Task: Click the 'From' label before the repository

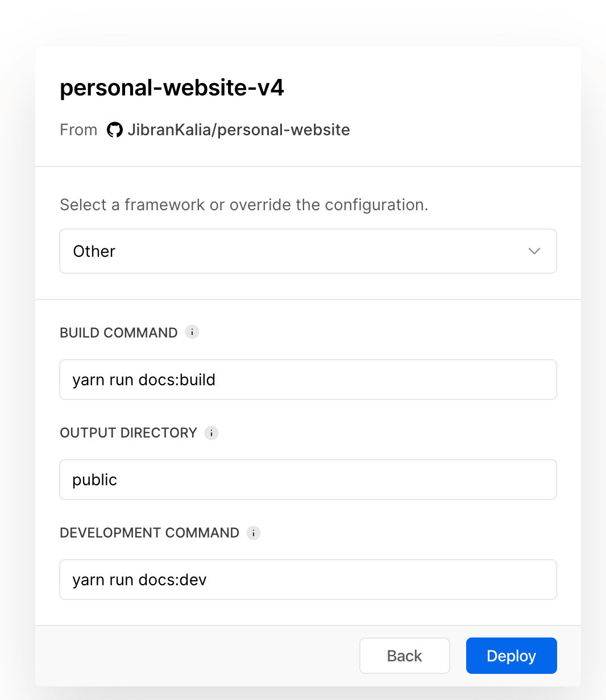Action: coord(78,130)
